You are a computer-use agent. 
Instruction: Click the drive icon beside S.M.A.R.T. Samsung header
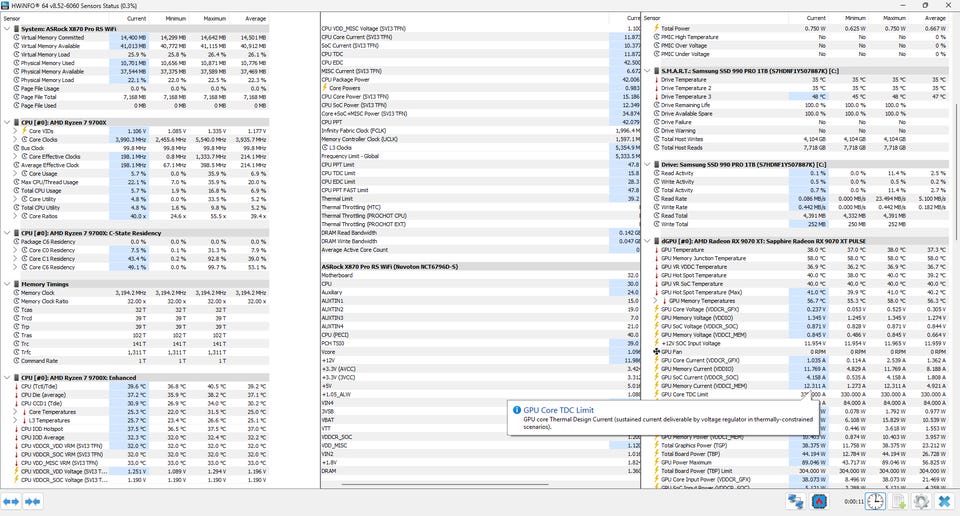point(656,71)
